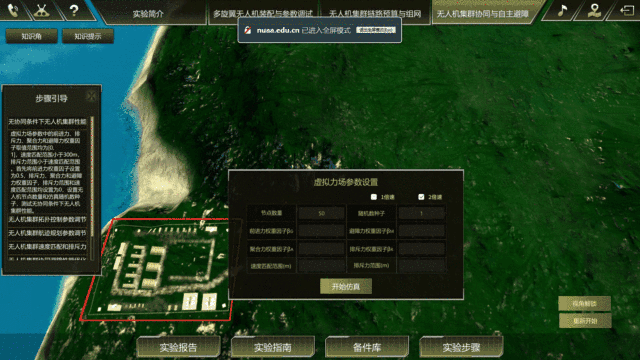Click the 视角解锁 button
640x360 pixels.
584,304
